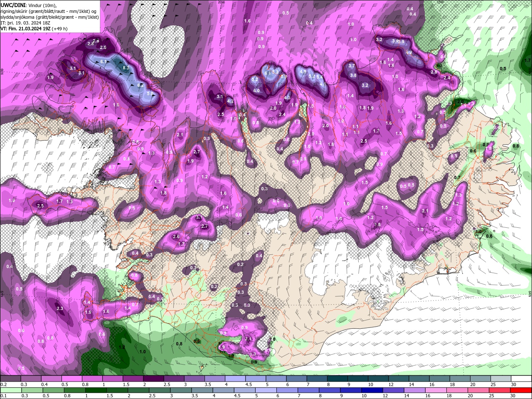532x399 pixels.
Task: Pick the bright pink 0.5 swatch on the top scale
Action: pyautogui.click(x=71, y=379)
